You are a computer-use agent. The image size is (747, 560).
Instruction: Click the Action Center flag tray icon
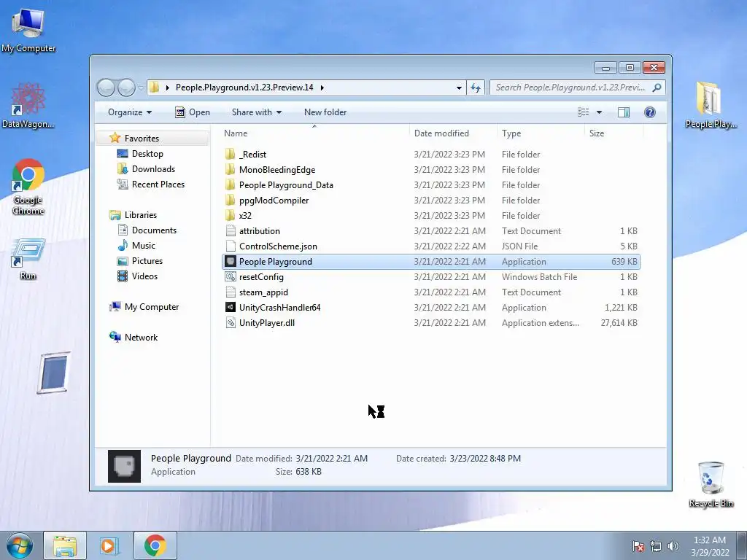pos(638,546)
